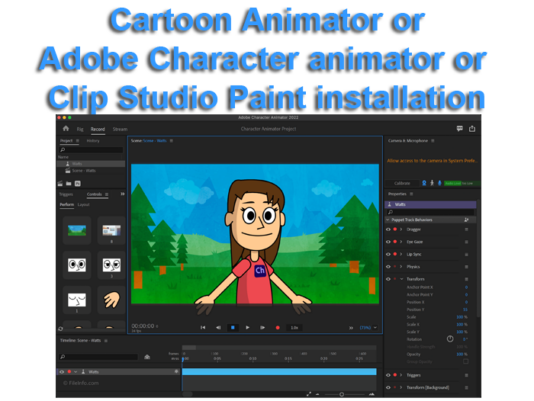
Task: Click the new folder icon in Project panel
Action: pos(68,184)
